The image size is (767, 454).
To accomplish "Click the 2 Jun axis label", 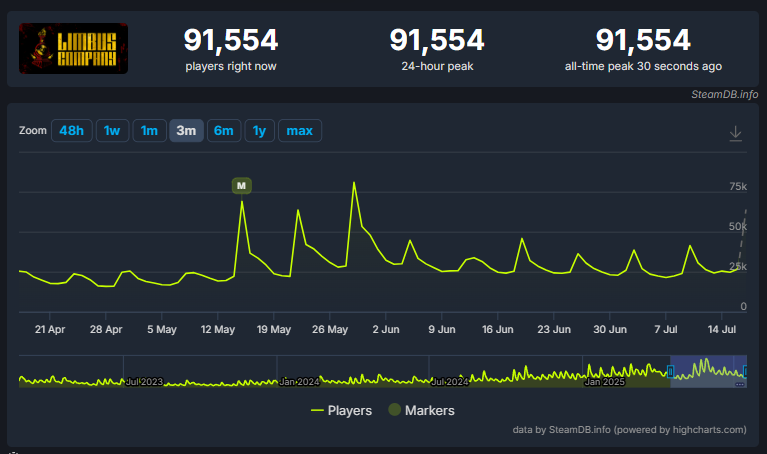I will coord(385,329).
